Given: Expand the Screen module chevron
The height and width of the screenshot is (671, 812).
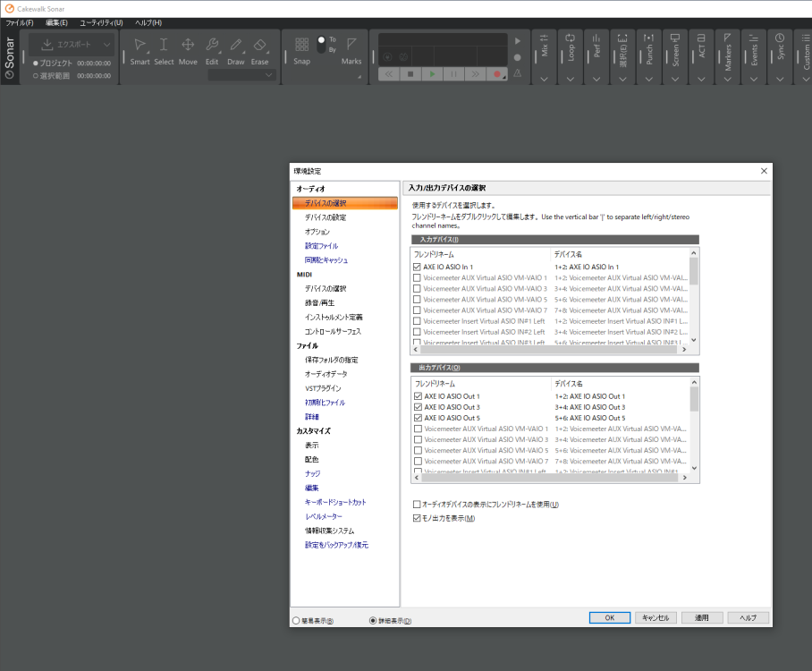Looking at the screenshot, I should click(x=675, y=80).
